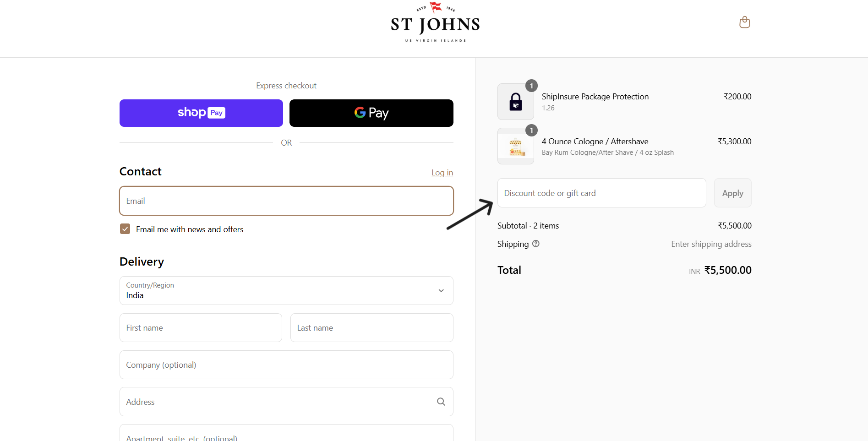Click the Country/Region chevron arrow

[x=441, y=290]
